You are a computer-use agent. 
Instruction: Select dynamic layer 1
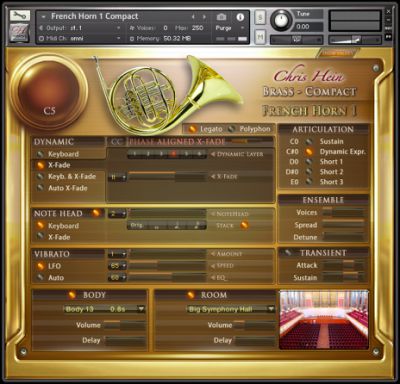click(134, 154)
